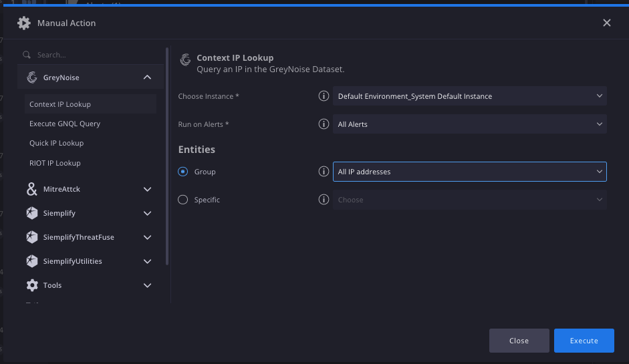Select Context IP Lookup action

tap(91, 104)
